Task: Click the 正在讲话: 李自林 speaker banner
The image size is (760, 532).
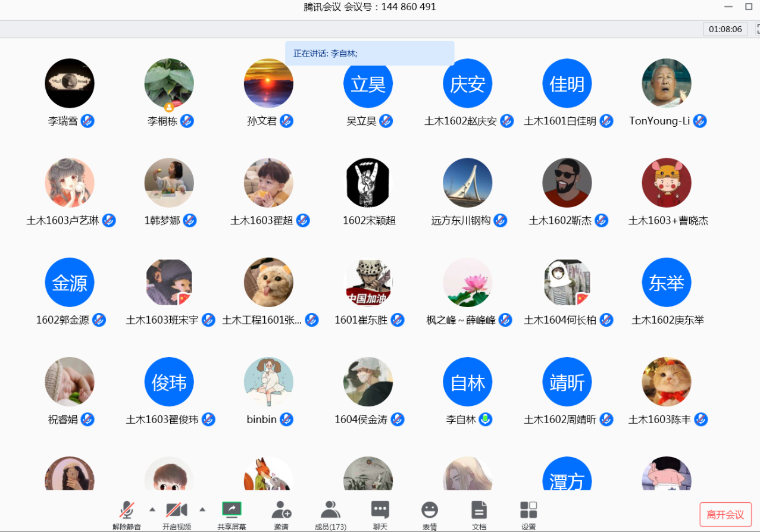Action: point(369,53)
